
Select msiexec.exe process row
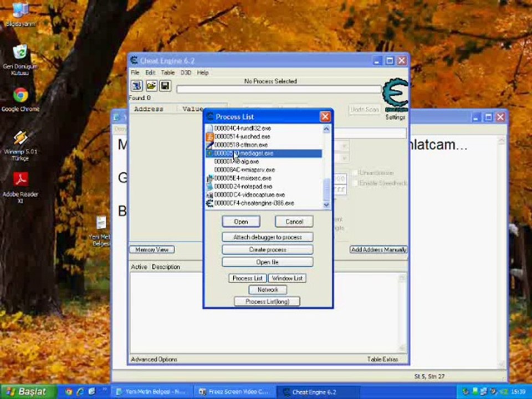[263, 178]
